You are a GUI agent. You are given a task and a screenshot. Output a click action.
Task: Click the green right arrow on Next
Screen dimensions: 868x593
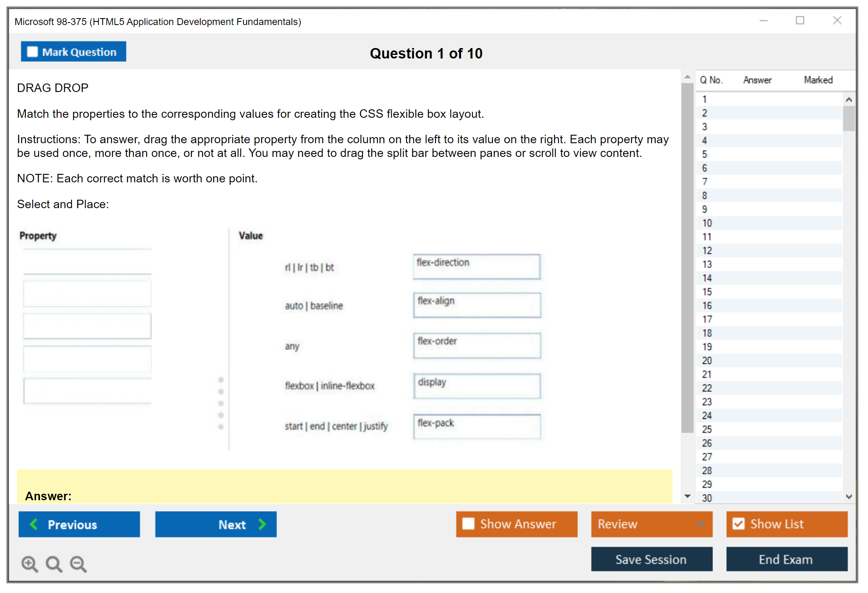(x=262, y=524)
